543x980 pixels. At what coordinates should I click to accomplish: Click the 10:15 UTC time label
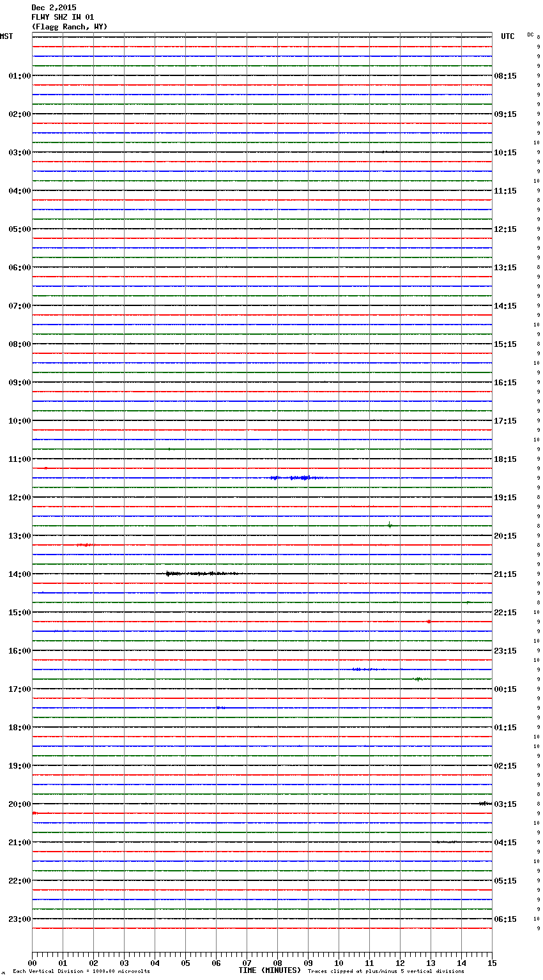point(505,153)
